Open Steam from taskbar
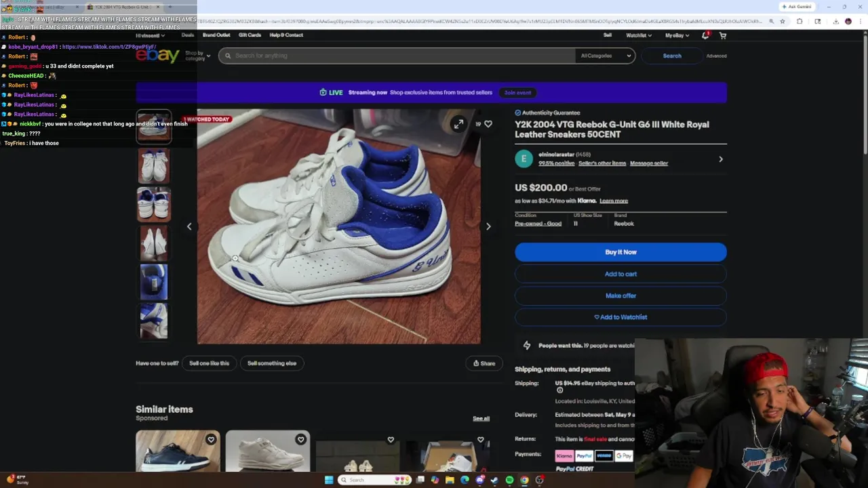Viewport: 868px width, 488px height. pos(494,480)
